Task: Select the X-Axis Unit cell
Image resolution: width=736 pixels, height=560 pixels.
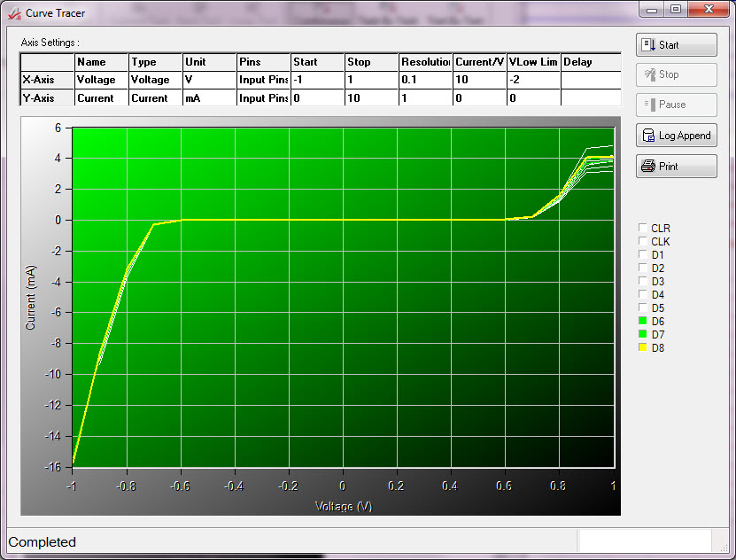Action: coord(209,80)
